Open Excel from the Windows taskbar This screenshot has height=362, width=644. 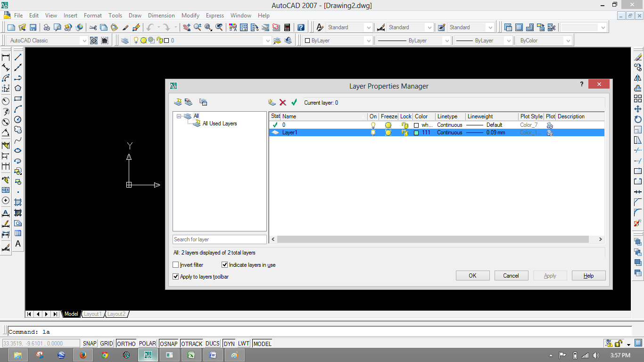pyautogui.click(x=191, y=355)
